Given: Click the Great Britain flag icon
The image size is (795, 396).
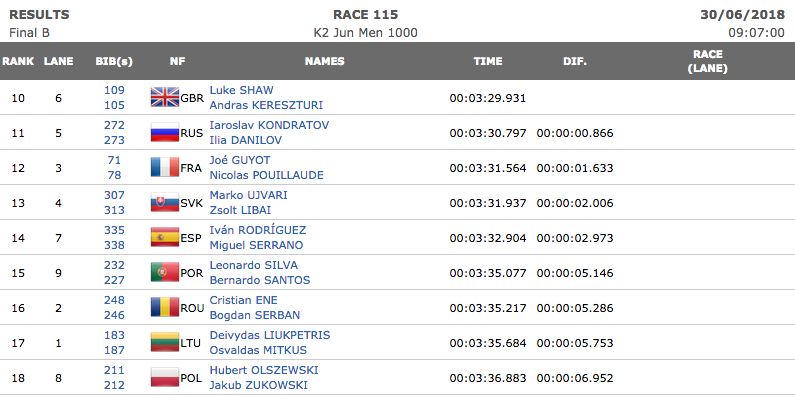Looking at the screenshot, I should coord(165,97).
